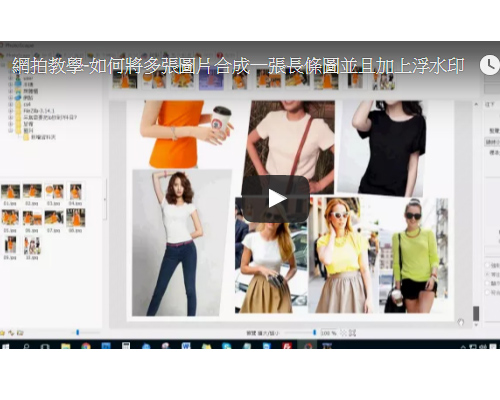
Task: Adjust the preview zoom slider handle
Action: (x=314, y=333)
